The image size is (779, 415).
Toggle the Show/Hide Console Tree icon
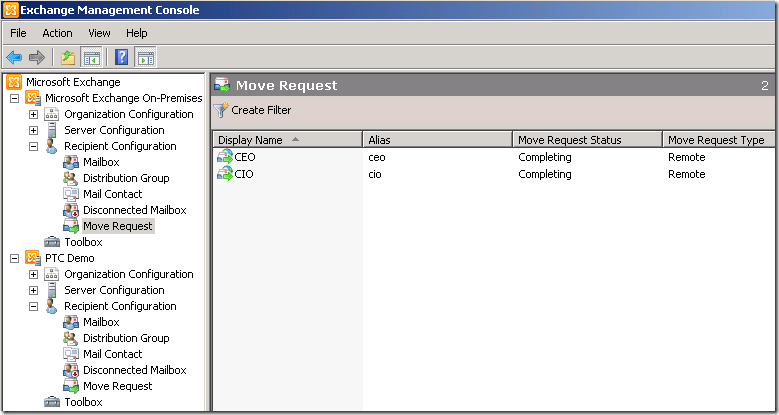(92, 58)
